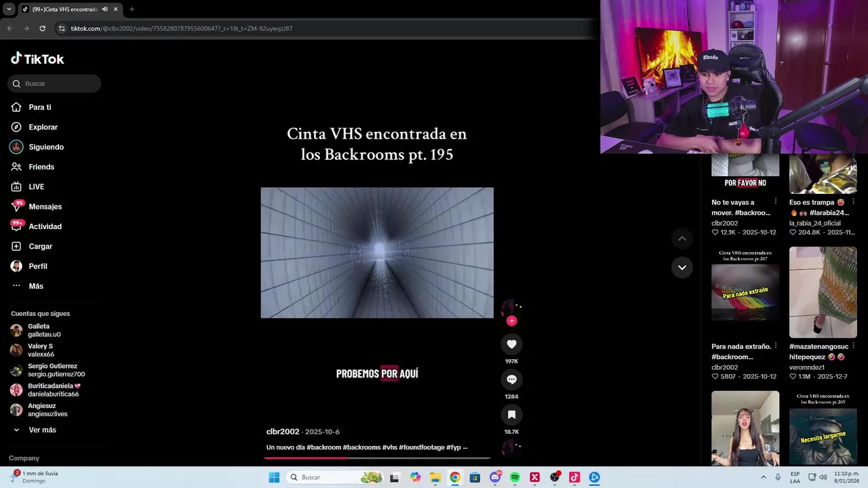Screen dimensions: 868x488
Task: Open TikTok app in taskbar
Action: 574,477
